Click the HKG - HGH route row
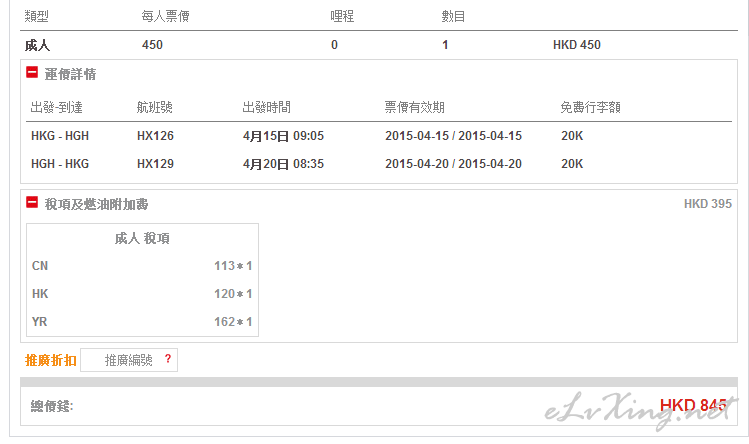The image size is (749, 444). pyautogui.click(x=379, y=136)
